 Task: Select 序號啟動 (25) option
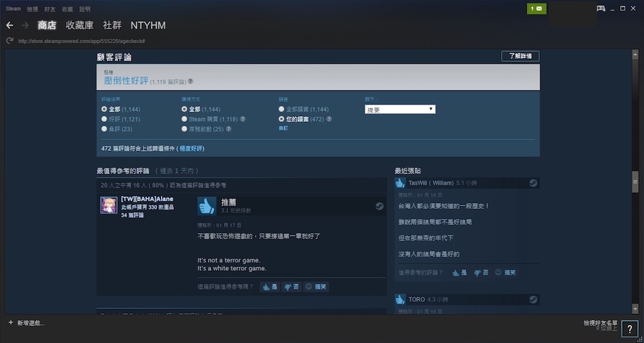point(184,129)
